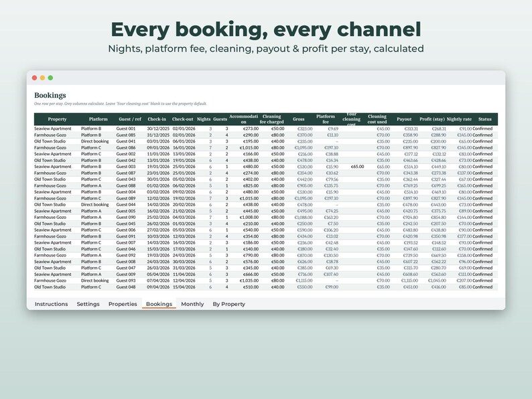Select the Guest 006 cell
Viewport: 532px width, 399px height.
tap(126, 230)
